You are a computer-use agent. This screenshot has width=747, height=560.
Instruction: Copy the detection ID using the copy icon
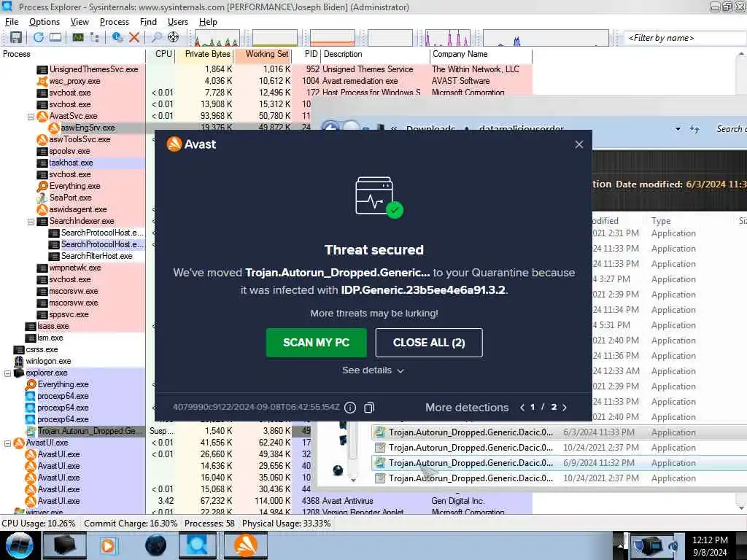[x=368, y=408]
